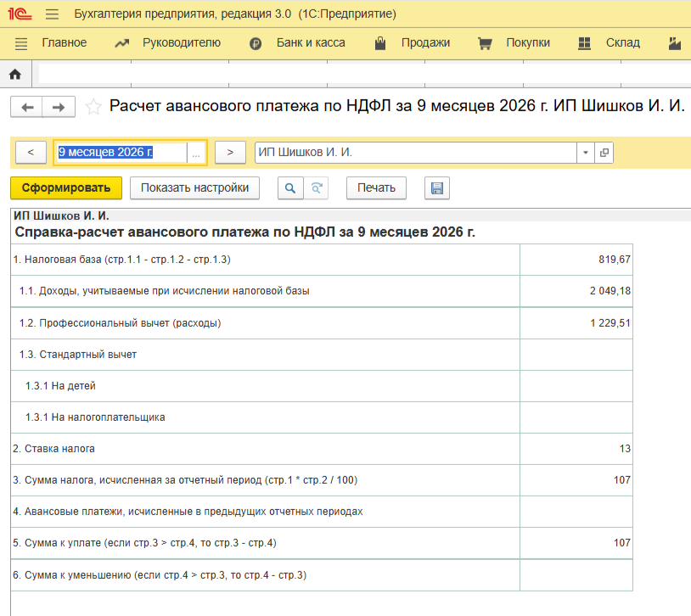The height and width of the screenshot is (616, 691).
Task: Open the Банк и касса section
Action: (x=311, y=42)
